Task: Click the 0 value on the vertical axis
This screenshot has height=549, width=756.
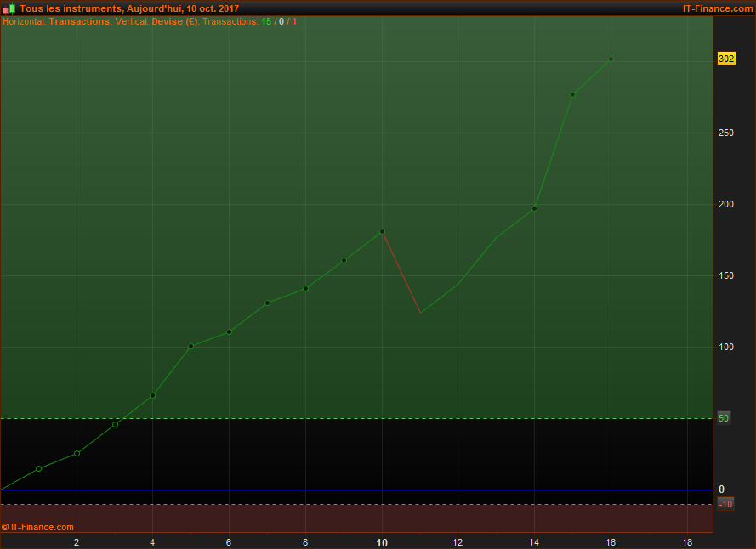Action: tap(721, 490)
